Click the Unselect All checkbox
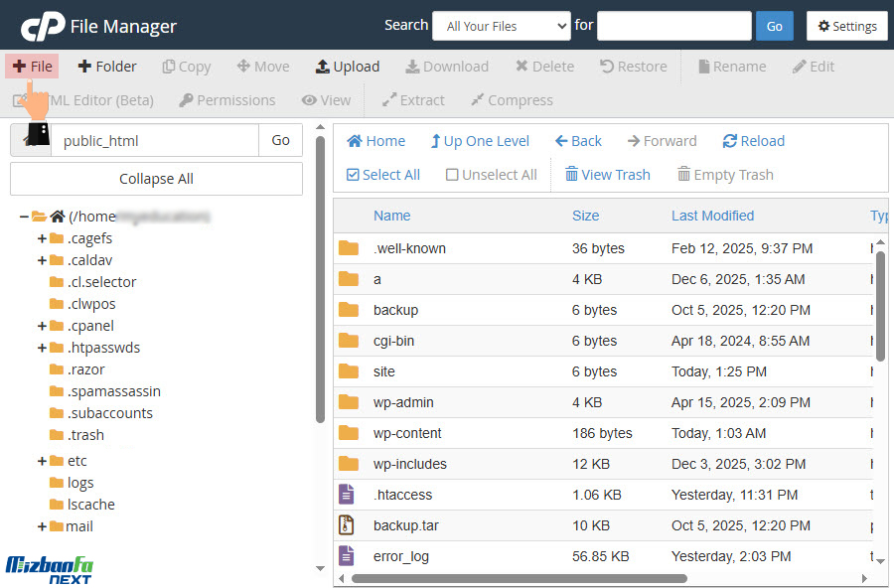894x588 pixels. (452, 175)
